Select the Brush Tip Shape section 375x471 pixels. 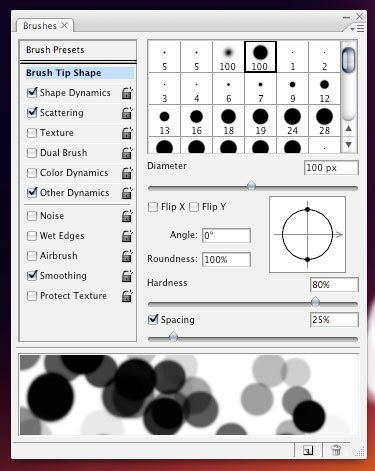pos(80,73)
